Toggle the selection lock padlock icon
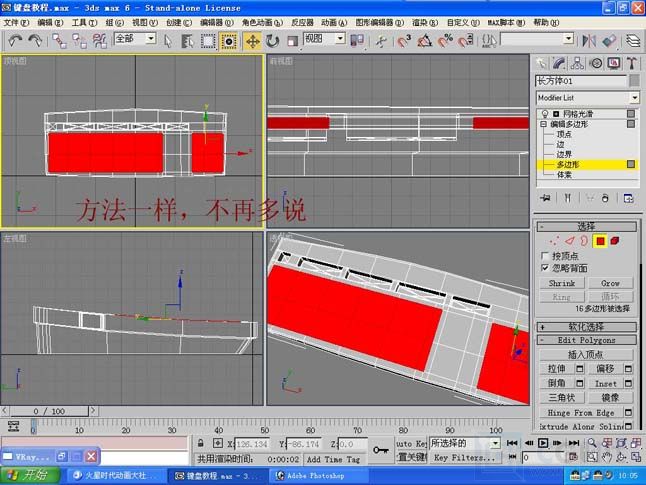 click(200, 443)
